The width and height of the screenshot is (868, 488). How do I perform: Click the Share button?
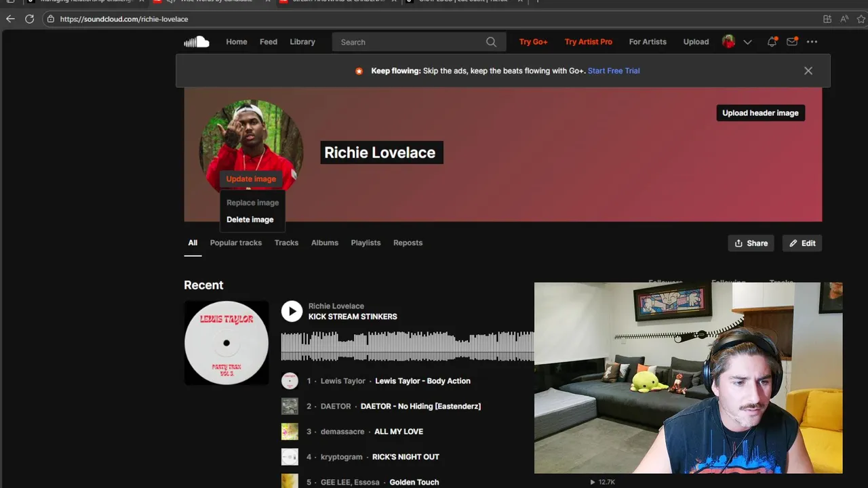[751, 243]
